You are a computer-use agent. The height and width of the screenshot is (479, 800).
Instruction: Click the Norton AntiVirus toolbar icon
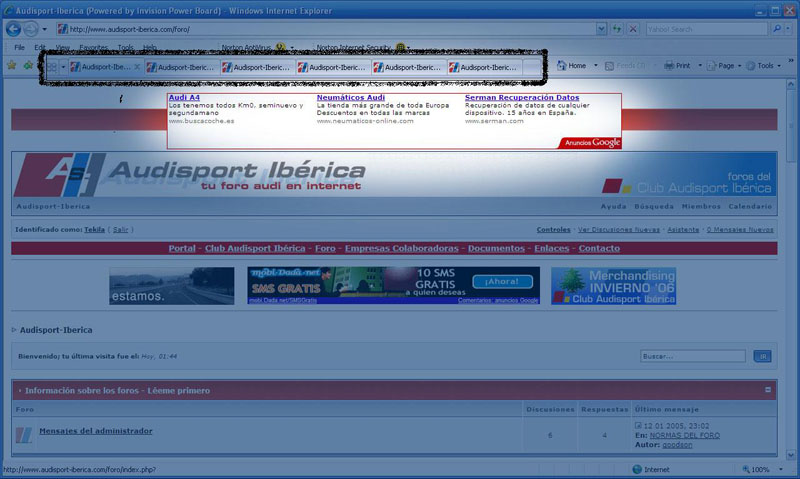click(281, 47)
